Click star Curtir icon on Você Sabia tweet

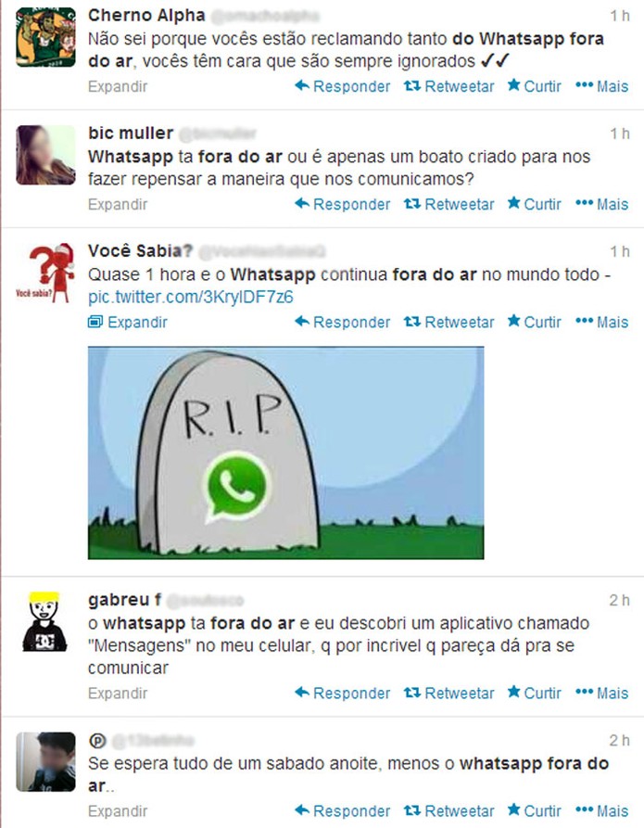click(513, 321)
